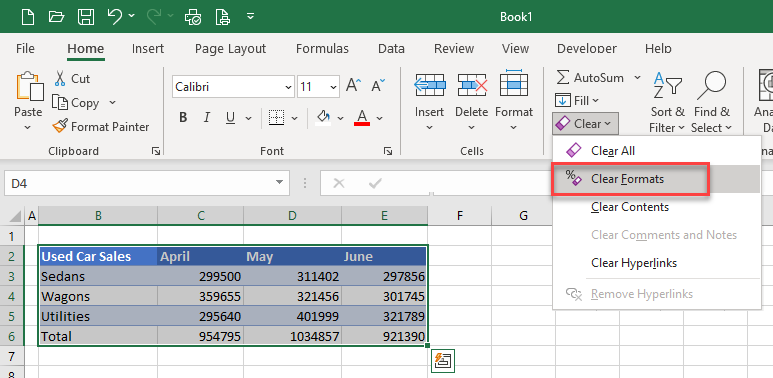Activate the Format Painter
The width and height of the screenshot is (773, 378).
click(101, 127)
